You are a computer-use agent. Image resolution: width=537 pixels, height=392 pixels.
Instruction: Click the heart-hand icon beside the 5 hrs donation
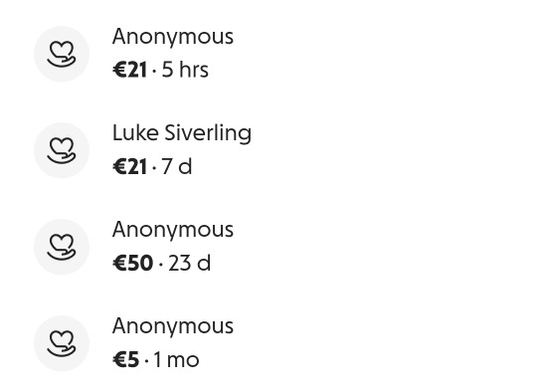[x=62, y=54]
